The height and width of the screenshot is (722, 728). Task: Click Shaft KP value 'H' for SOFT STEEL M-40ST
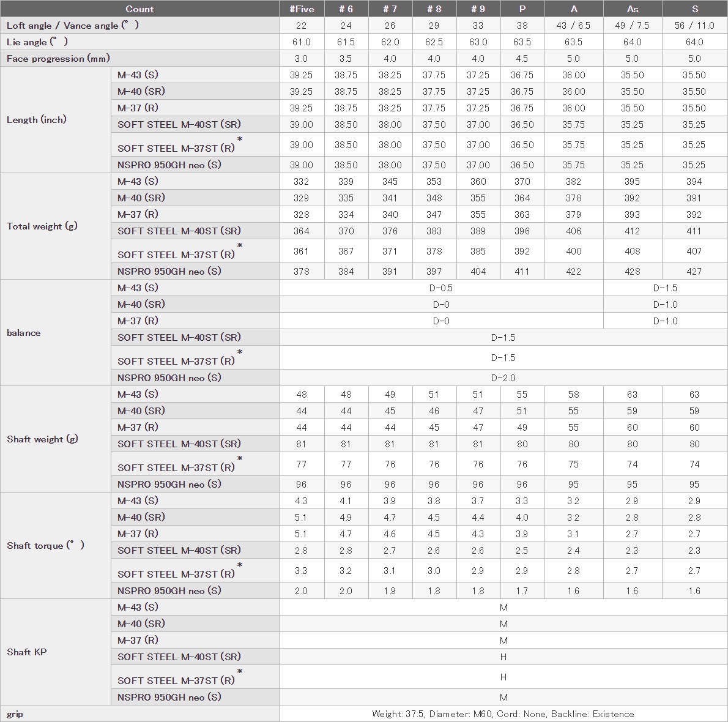[x=503, y=657]
